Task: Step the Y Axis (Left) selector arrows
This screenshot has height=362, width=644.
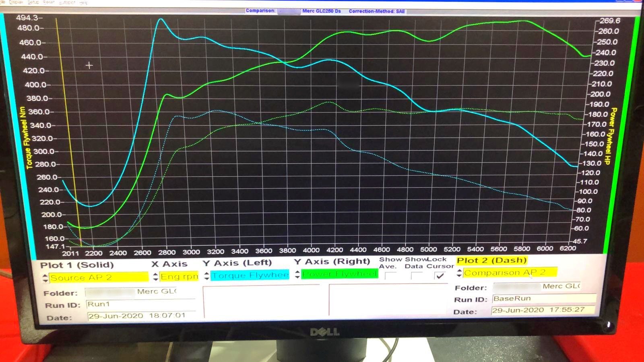Action: coord(206,276)
